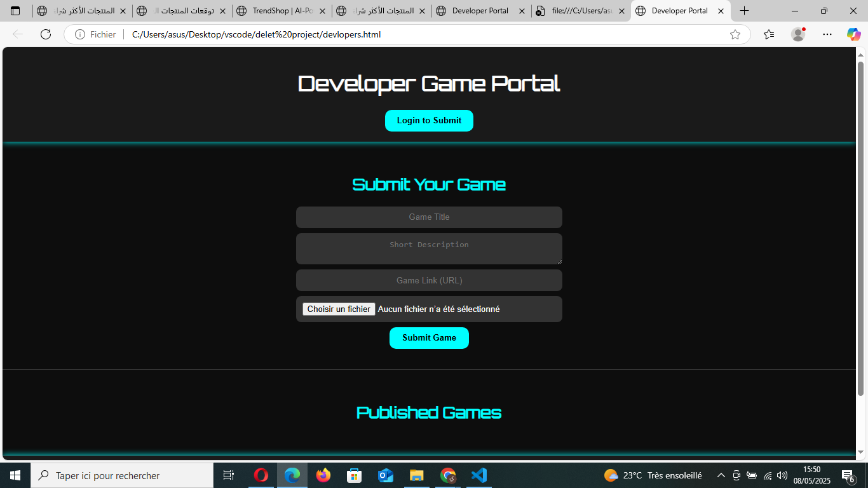Image resolution: width=868 pixels, height=488 pixels.
Task: Open the tab actions menu icon
Action: pyautogui.click(x=15, y=11)
